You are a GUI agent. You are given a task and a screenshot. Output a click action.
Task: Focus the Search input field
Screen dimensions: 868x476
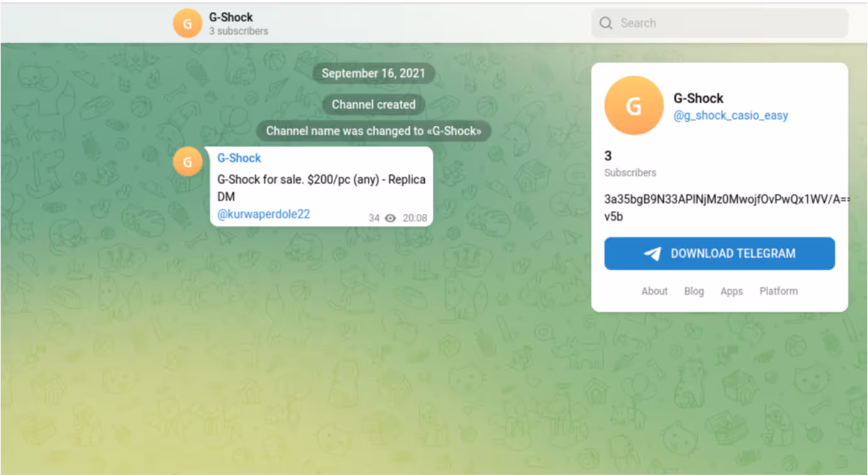(720, 23)
